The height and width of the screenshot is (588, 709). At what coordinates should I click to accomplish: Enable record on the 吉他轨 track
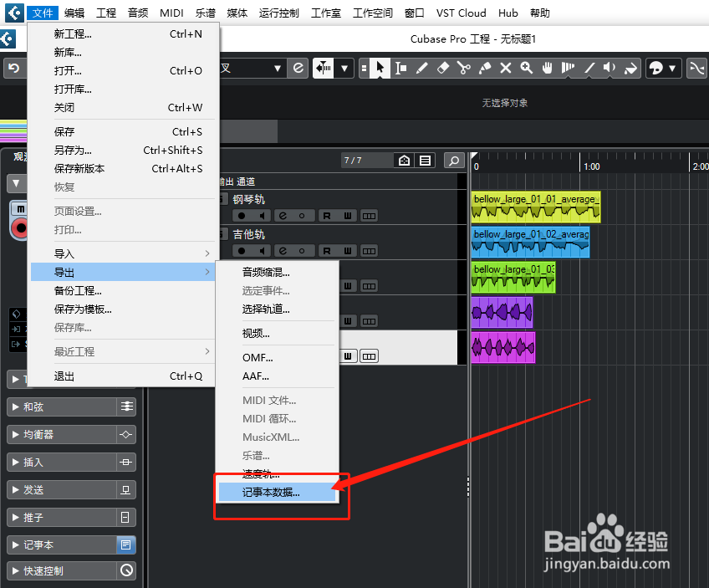pos(242,251)
